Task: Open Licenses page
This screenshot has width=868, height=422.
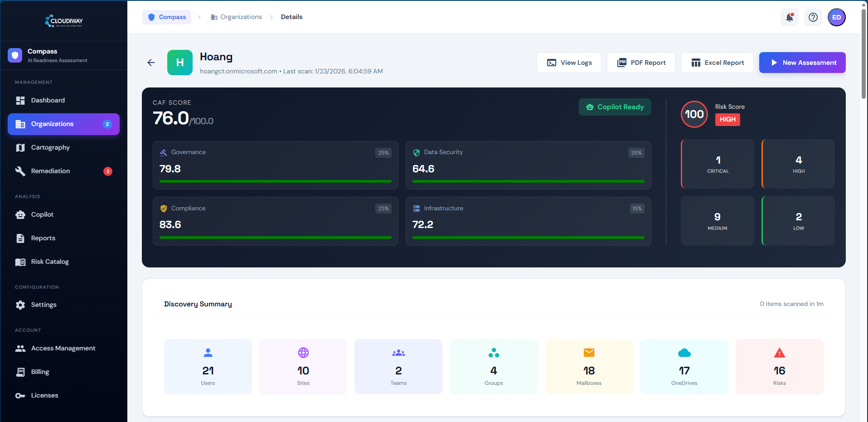Action: [x=63, y=396]
